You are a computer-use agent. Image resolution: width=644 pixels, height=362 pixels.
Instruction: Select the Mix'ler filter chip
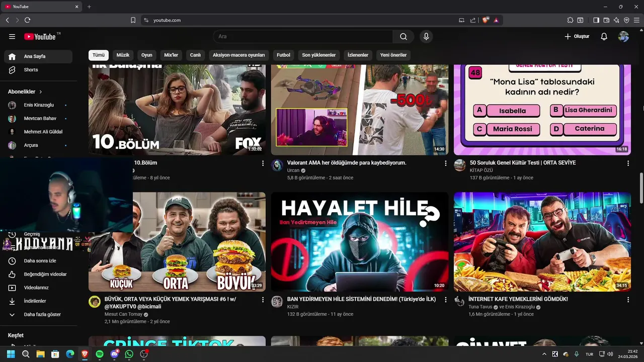click(x=171, y=55)
